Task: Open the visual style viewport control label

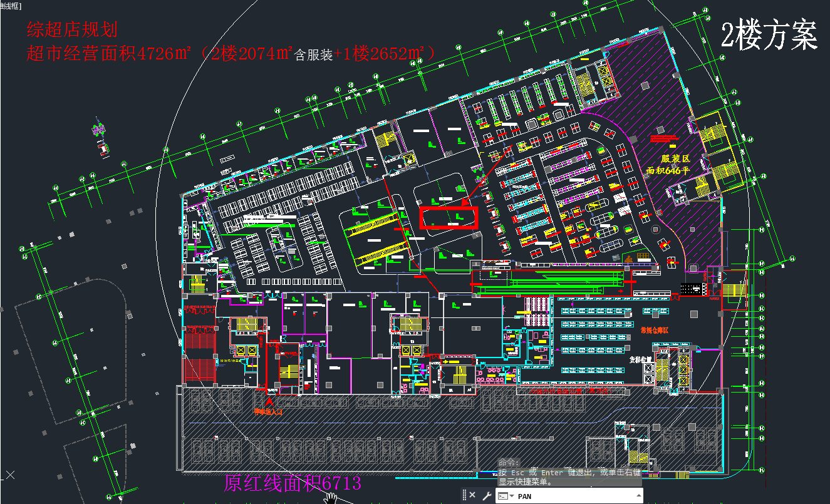Action: [x=10, y=6]
